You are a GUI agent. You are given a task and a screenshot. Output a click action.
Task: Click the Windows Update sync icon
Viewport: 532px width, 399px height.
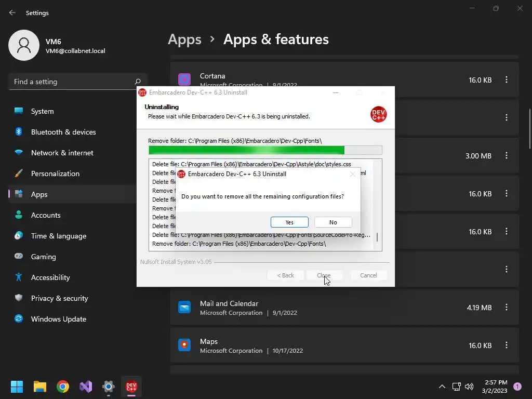pyautogui.click(x=19, y=318)
